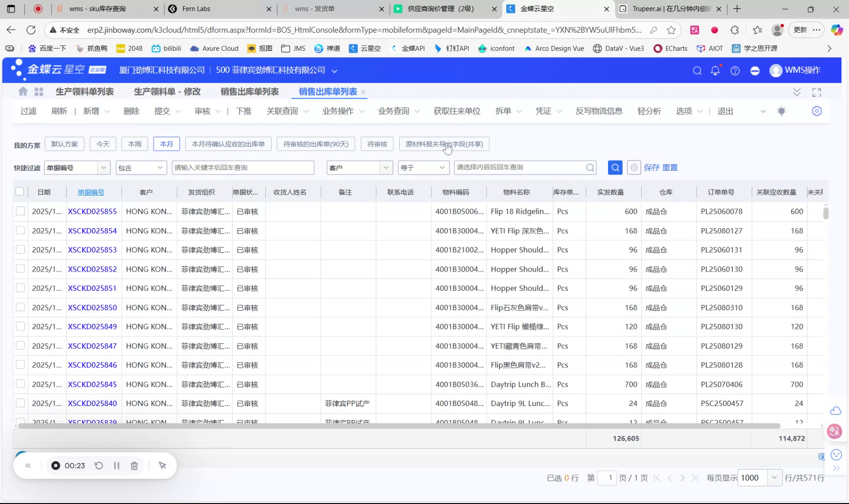
Task: Open the toolbar settings gear icon
Action: (x=816, y=111)
